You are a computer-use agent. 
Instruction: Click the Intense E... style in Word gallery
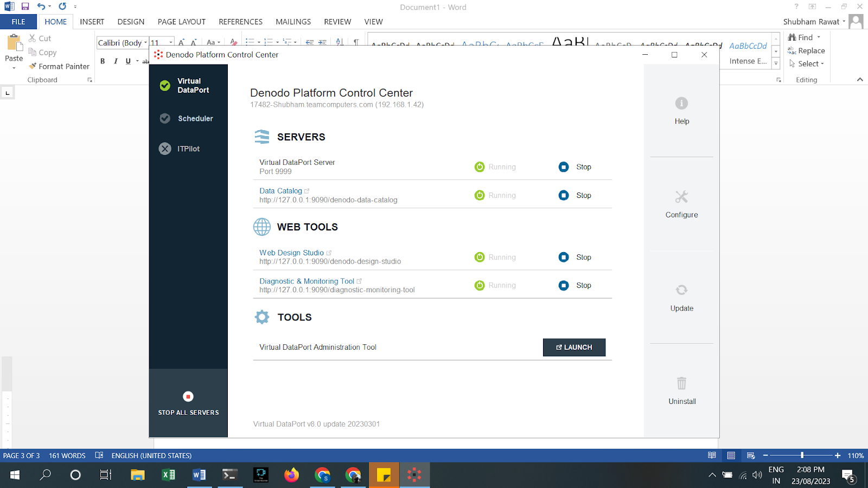[x=748, y=52]
